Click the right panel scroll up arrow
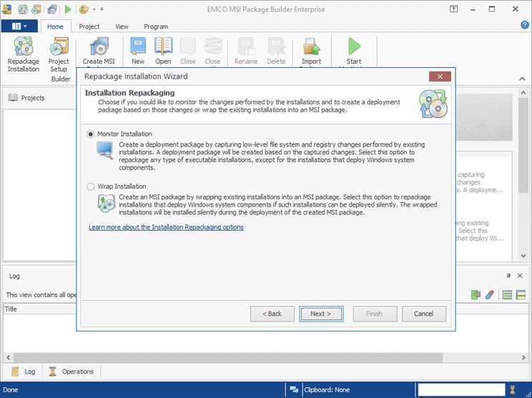This screenshot has height=398, width=532. pyautogui.click(x=523, y=93)
